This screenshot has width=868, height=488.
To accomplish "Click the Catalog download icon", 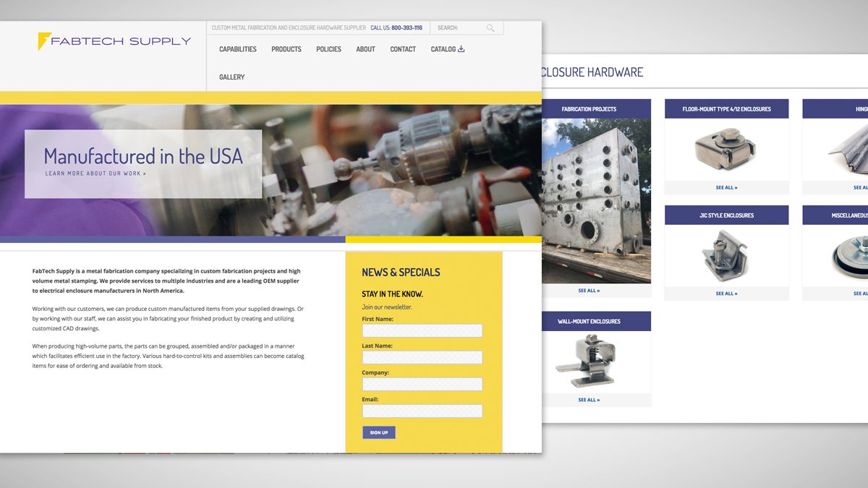I will click(x=461, y=49).
